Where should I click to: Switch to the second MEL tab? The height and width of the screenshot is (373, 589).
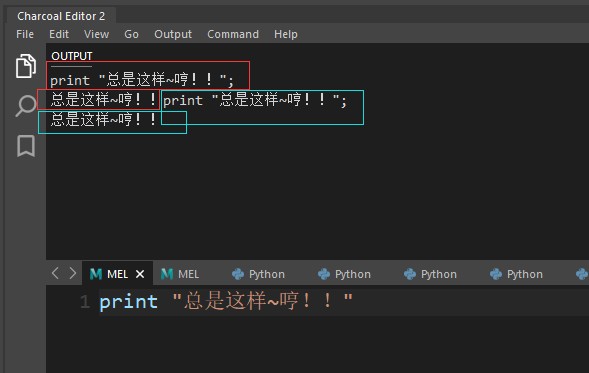pyautogui.click(x=180, y=274)
